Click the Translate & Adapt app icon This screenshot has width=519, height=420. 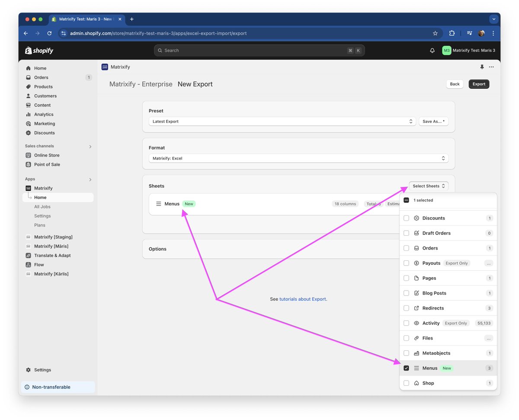29,256
